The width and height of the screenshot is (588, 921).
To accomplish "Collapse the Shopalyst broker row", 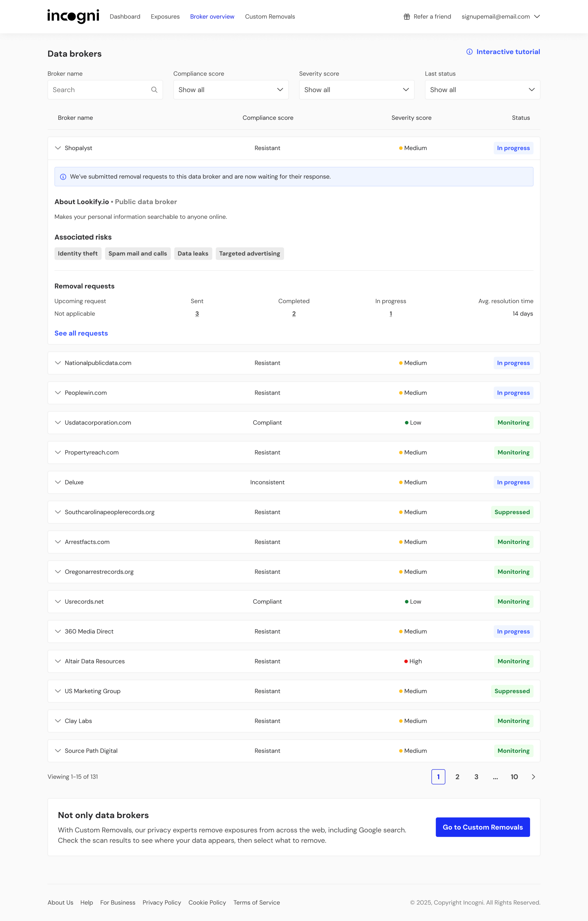I will 58,148.
